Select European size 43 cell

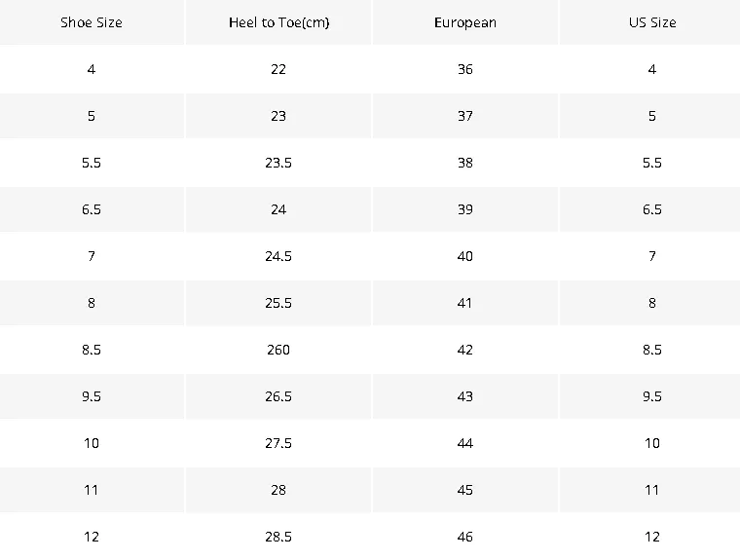465,396
